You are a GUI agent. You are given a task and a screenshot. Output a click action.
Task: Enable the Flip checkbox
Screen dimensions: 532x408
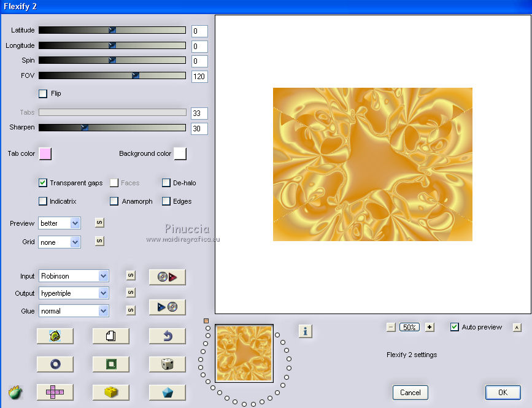tap(43, 94)
